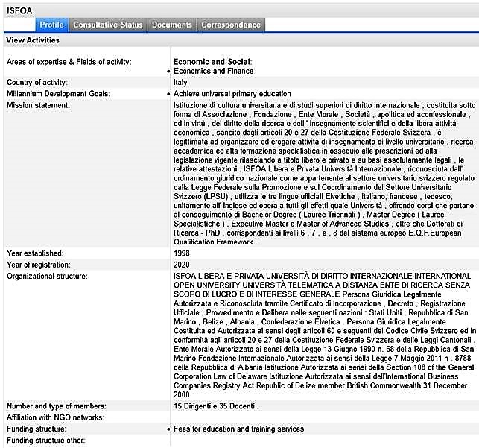Switch to the Consultative Status tab

click(x=108, y=25)
